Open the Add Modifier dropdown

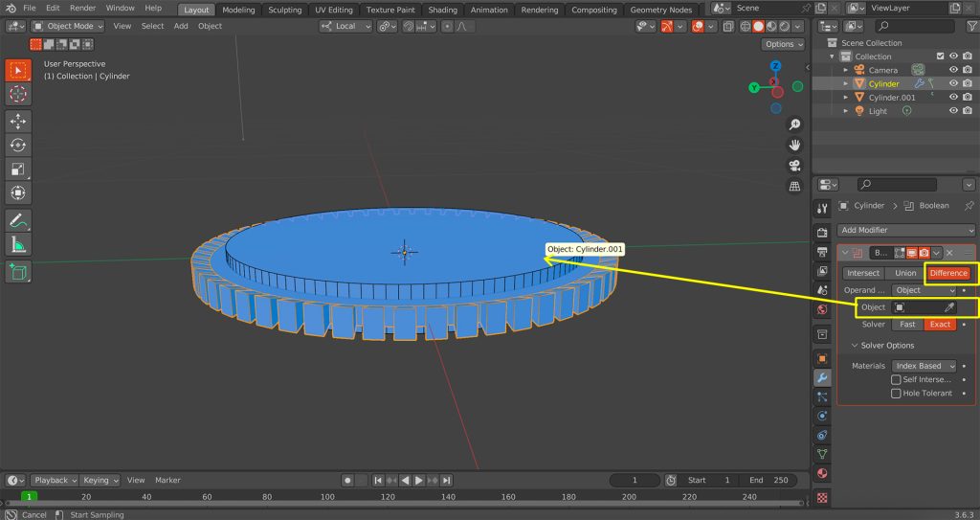905,230
